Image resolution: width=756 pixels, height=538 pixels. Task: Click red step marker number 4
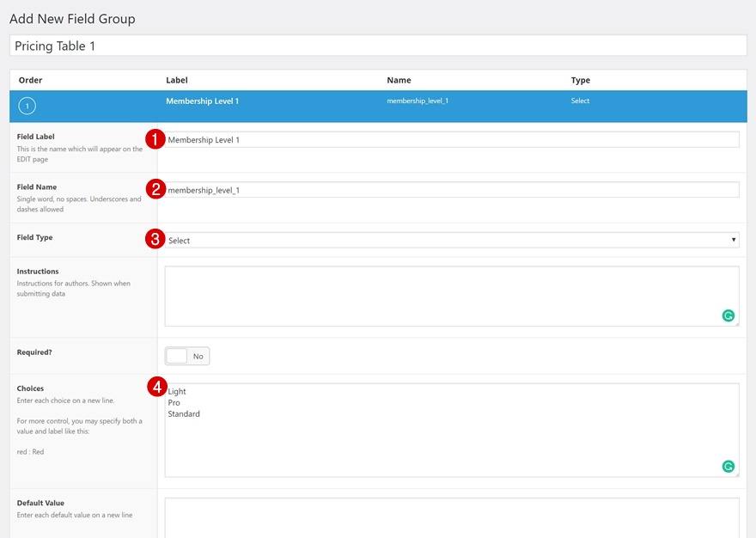155,388
